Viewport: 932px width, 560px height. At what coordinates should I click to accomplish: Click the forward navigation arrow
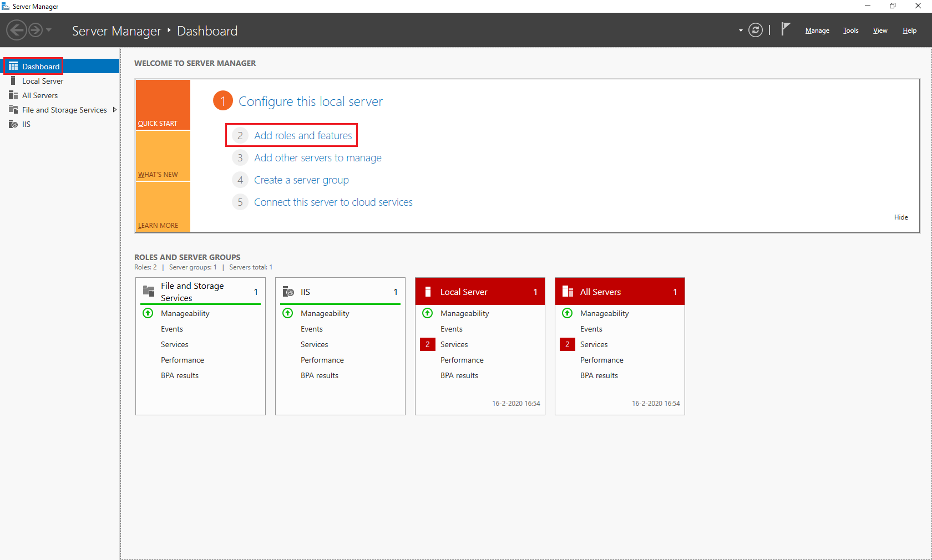[x=36, y=30]
